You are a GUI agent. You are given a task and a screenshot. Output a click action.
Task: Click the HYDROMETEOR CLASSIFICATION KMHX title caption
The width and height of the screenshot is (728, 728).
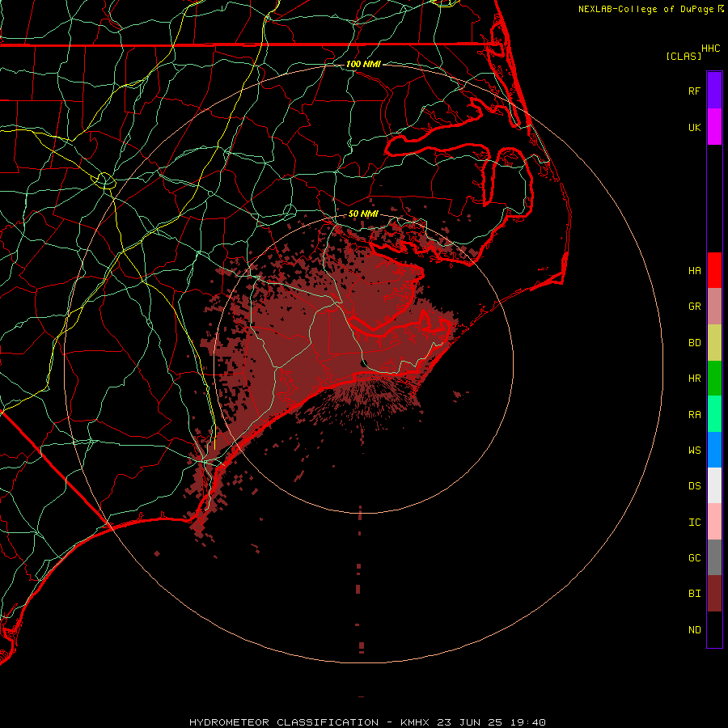tap(367, 722)
